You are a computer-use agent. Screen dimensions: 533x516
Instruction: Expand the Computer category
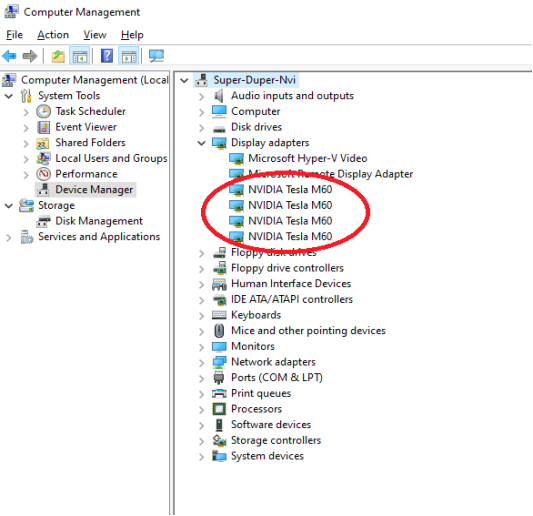tap(202, 112)
